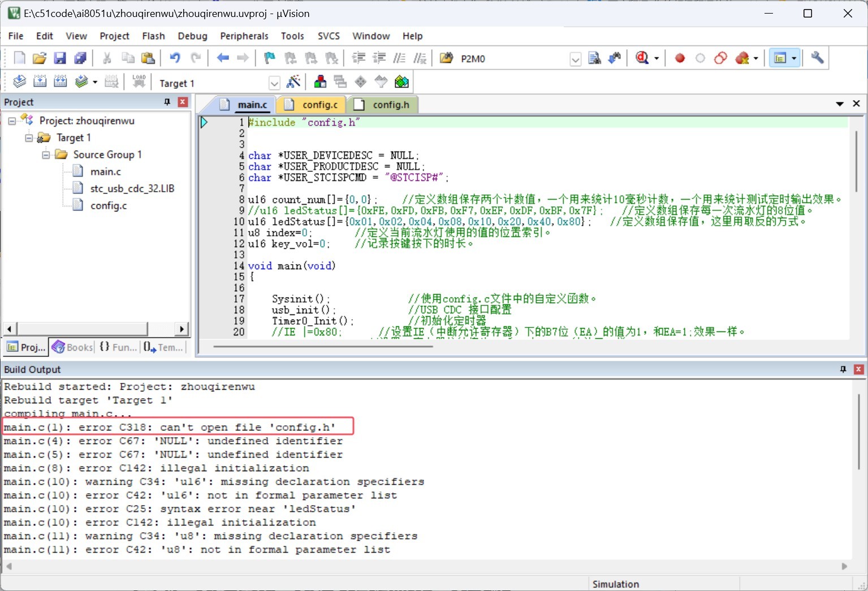868x591 pixels.
Task: Open the P2M0 find combo dropdown
Action: 575,59
